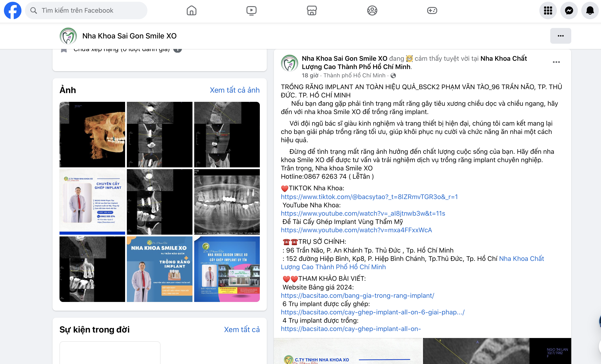This screenshot has width=601, height=364.
Task: Open the Watch video icon
Action: click(x=252, y=10)
